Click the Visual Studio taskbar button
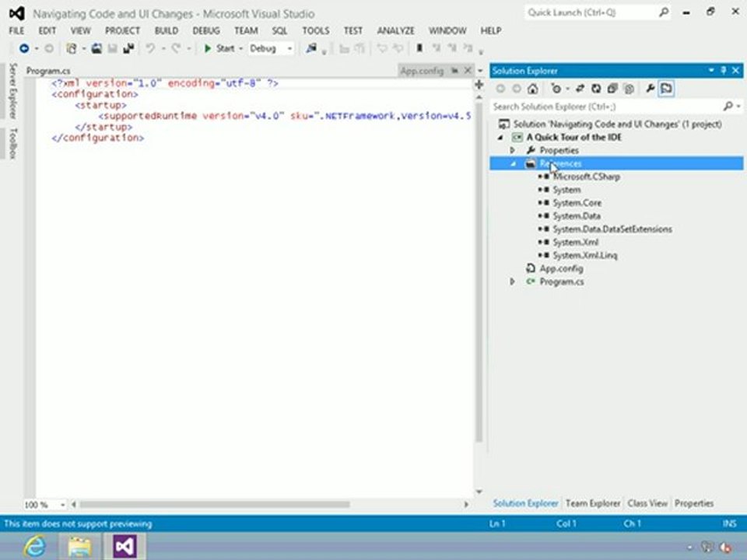747x560 pixels. click(x=124, y=546)
